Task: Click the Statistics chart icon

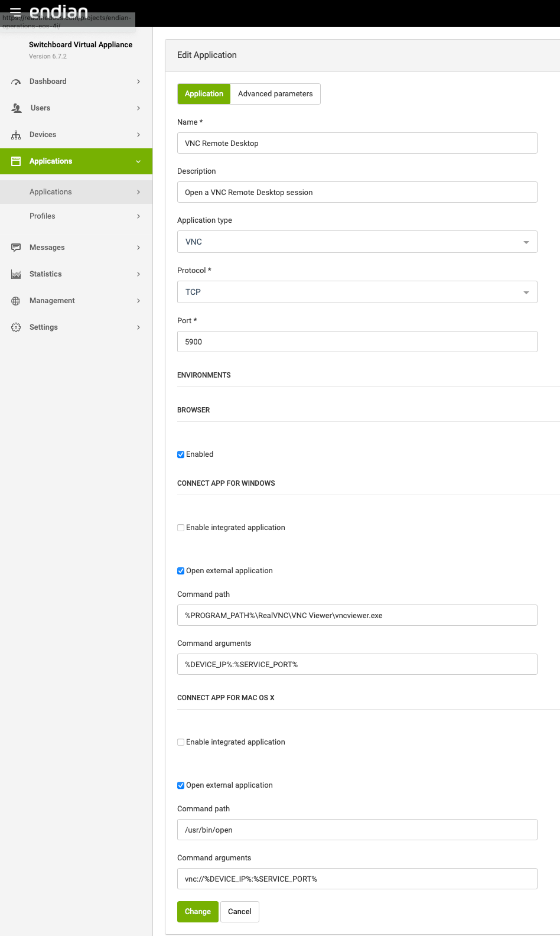Action: tap(16, 274)
